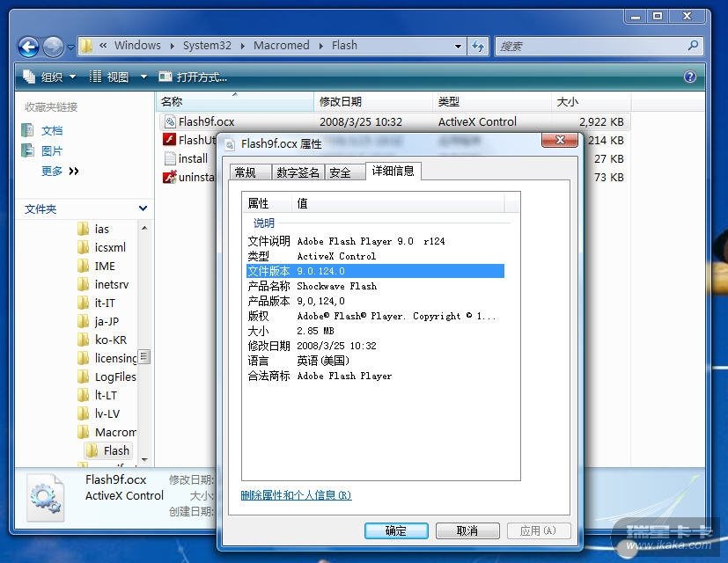Switch to the 安全 tab
Image resolution: width=728 pixels, height=563 pixels.
[345, 172]
